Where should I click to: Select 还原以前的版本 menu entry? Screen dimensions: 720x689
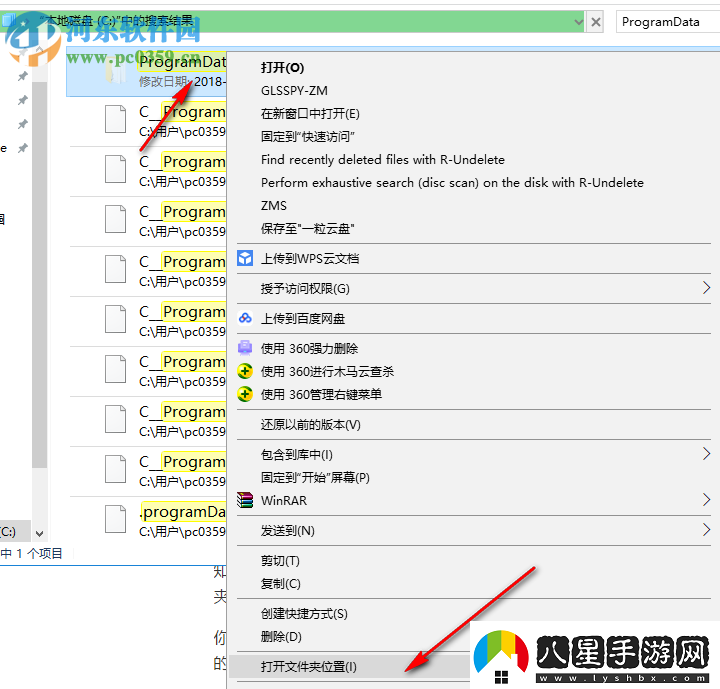click(x=310, y=425)
